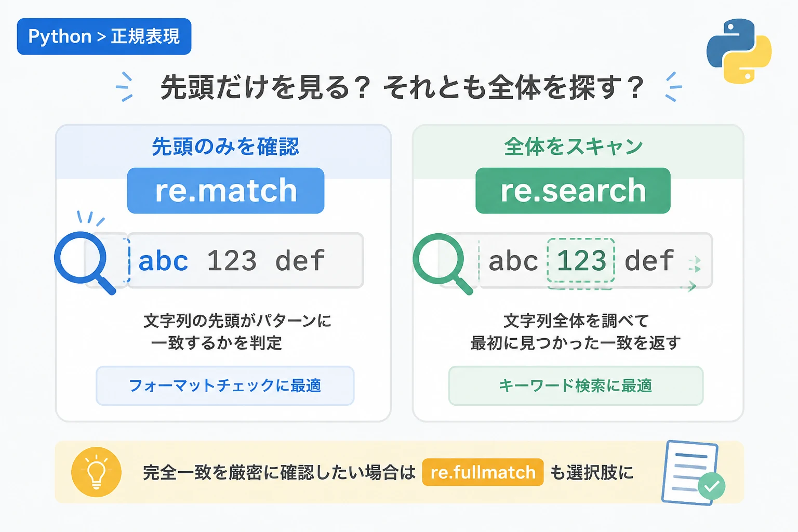The image size is (798, 532).
Task: Click the highlighted 123 in the search example
Action: 581,260
